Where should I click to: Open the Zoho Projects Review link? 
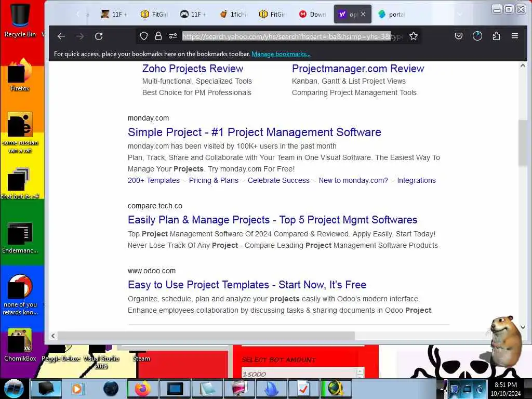coord(193,69)
